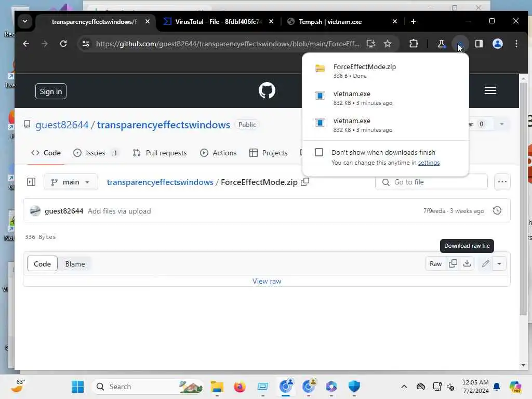Screen dimensions: 532x399
Task: Open browser profile avatar
Action: (x=497, y=44)
